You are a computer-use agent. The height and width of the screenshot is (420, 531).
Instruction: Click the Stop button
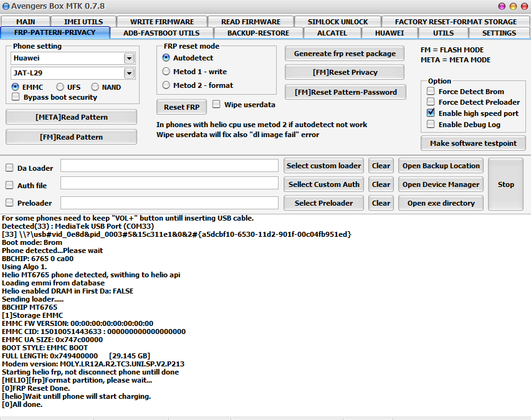tap(505, 184)
